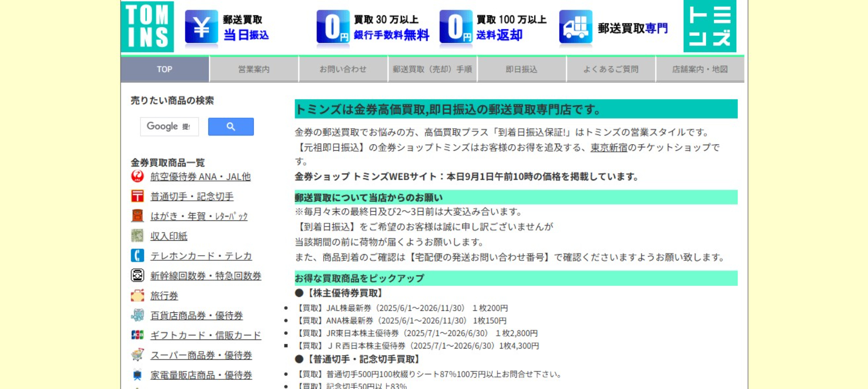Open 普通切手・記念切手 link
Viewport: 868px width, 389px height.
coord(192,197)
